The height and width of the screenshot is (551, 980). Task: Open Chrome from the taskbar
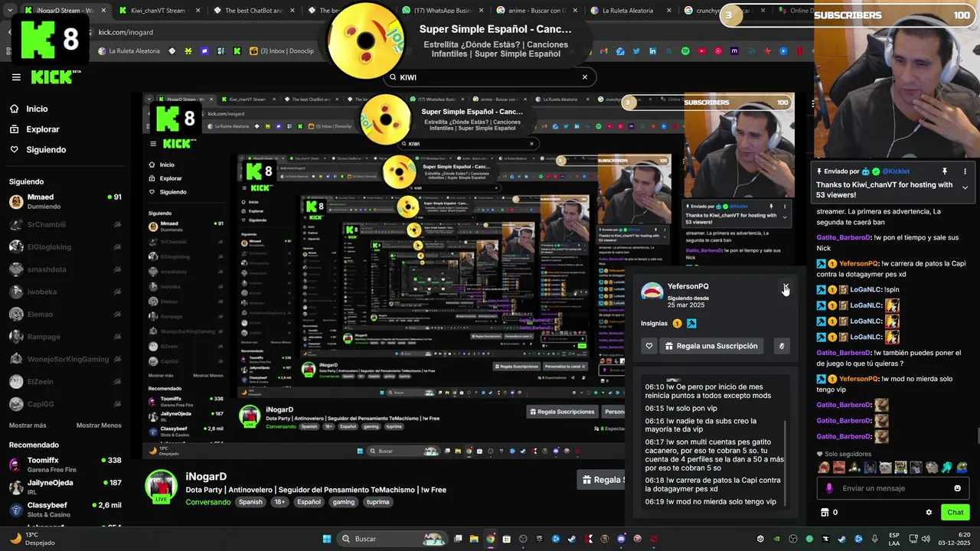(491, 539)
